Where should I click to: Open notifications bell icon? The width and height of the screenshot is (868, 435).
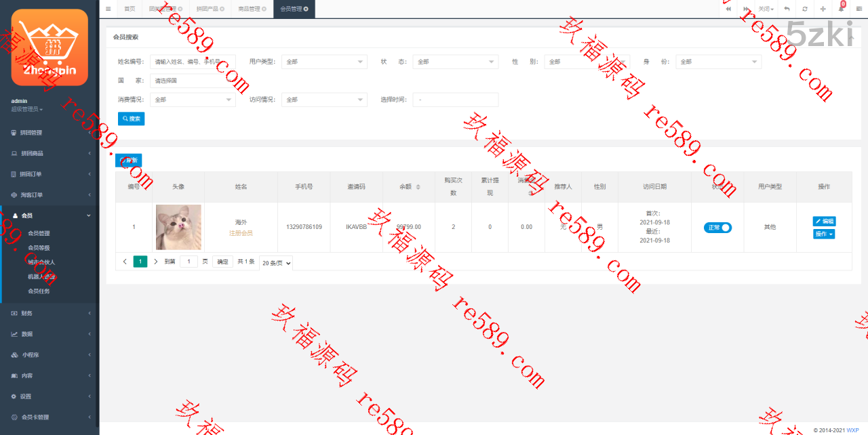point(841,9)
